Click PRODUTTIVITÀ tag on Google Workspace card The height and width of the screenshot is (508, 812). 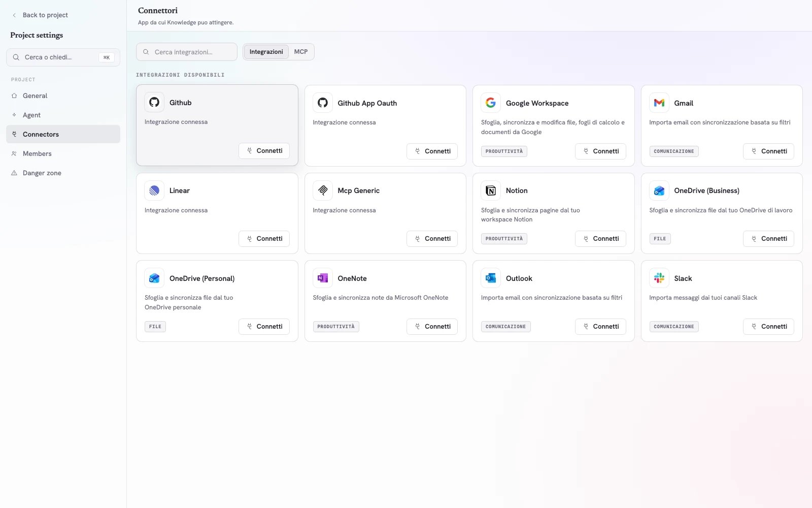504,151
